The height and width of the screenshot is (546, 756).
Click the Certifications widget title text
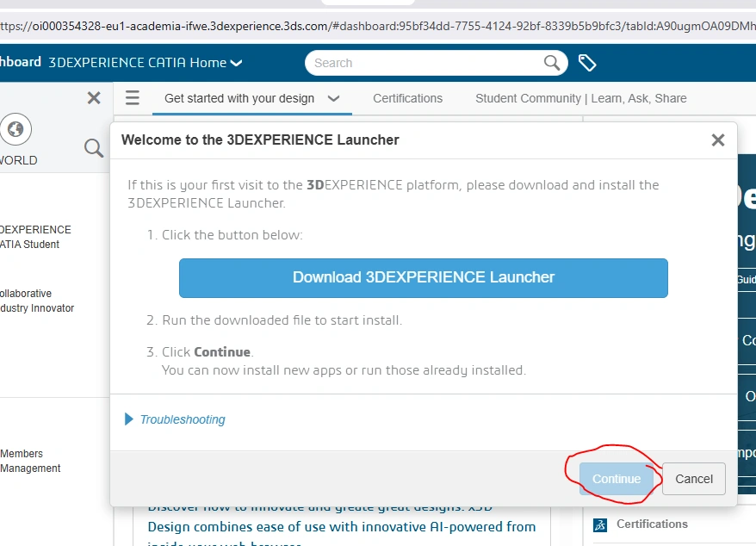click(x=652, y=524)
